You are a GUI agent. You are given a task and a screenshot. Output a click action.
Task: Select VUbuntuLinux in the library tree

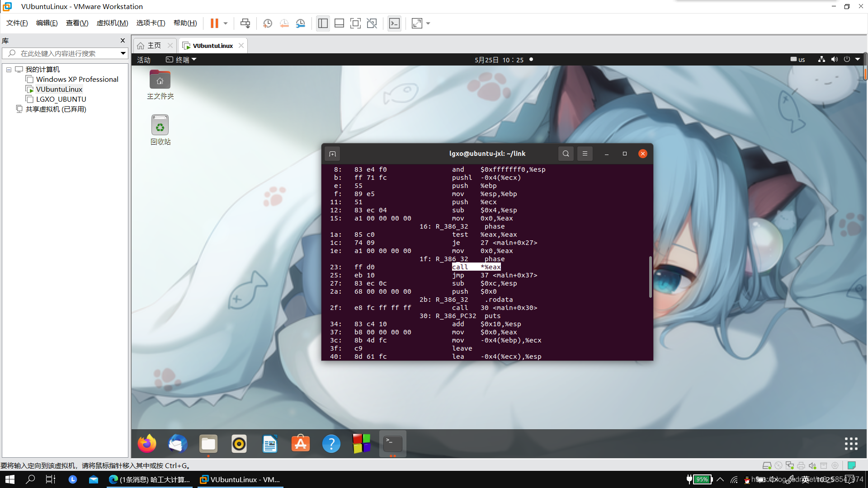point(59,89)
